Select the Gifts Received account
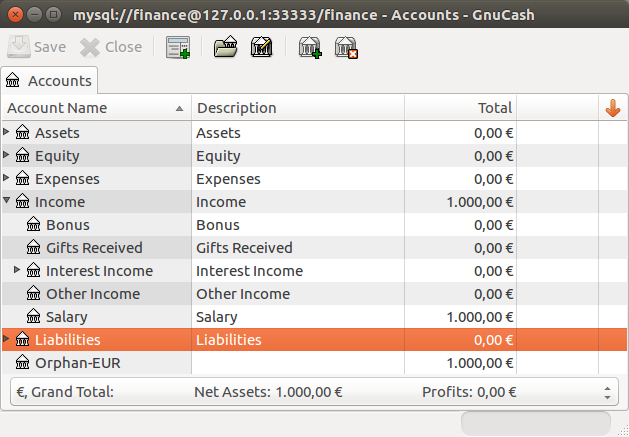This screenshot has width=629, height=437. 314,248
